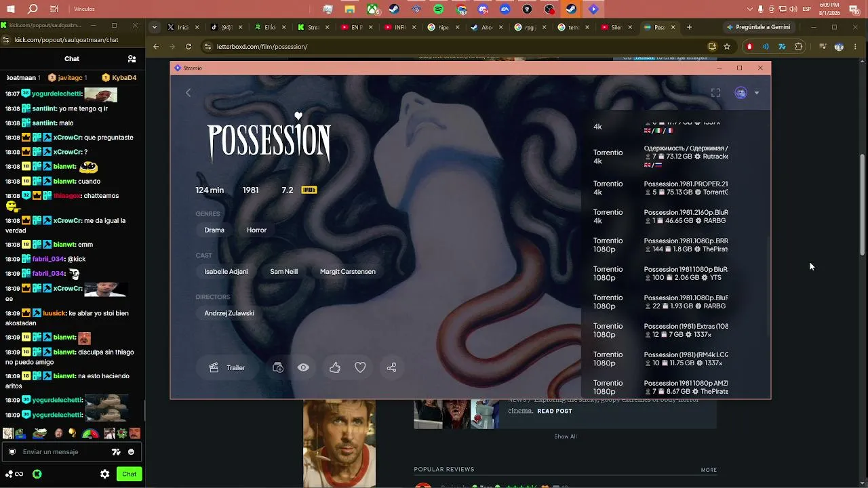
Task: Open Spotify from the taskbar
Action: pos(438,9)
